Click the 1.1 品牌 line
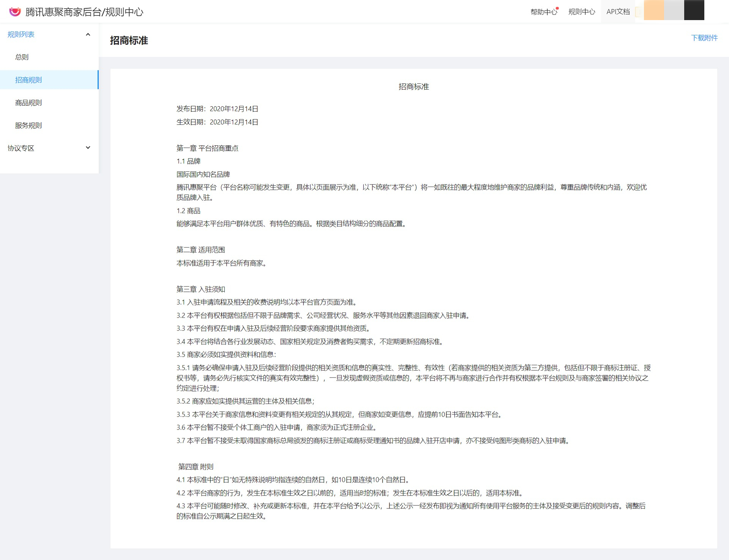The width and height of the screenshot is (729, 560). point(188,161)
